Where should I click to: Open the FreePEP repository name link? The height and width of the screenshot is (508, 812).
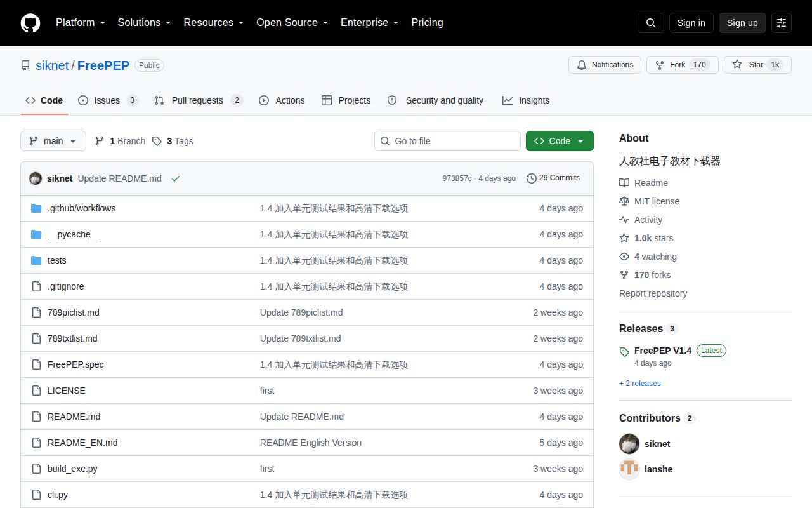click(x=103, y=65)
